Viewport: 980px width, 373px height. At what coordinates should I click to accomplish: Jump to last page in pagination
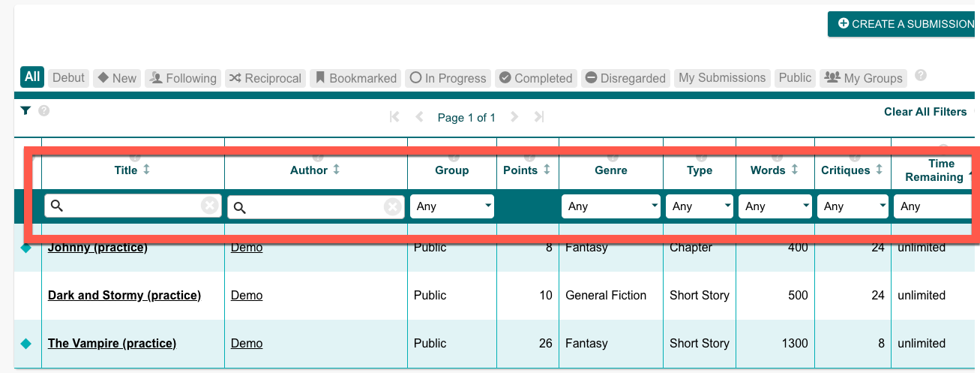coord(538,117)
